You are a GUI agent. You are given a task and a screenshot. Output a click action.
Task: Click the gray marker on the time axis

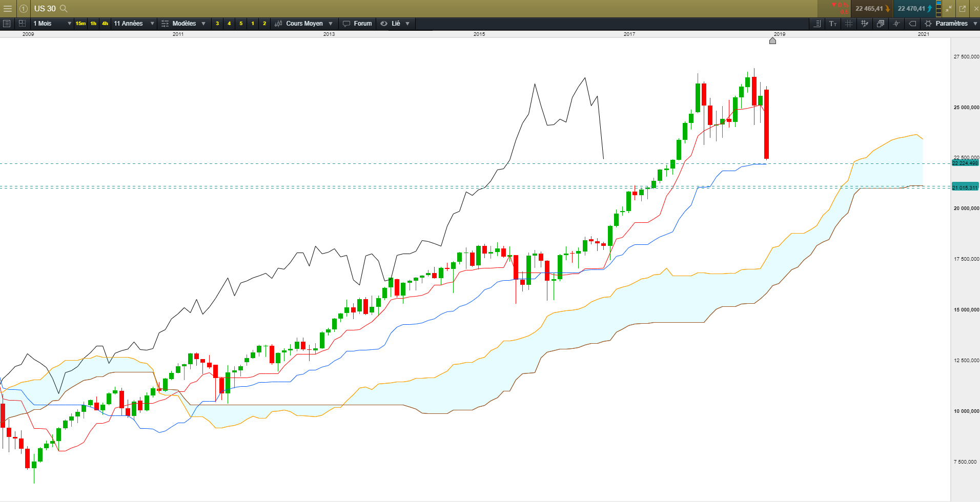click(x=772, y=41)
